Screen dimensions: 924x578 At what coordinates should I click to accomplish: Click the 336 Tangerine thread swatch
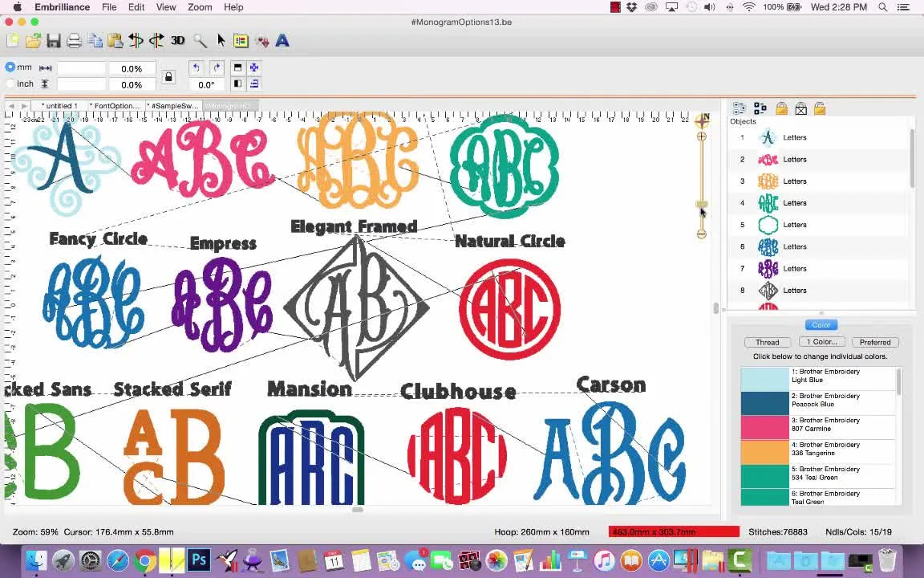click(764, 452)
